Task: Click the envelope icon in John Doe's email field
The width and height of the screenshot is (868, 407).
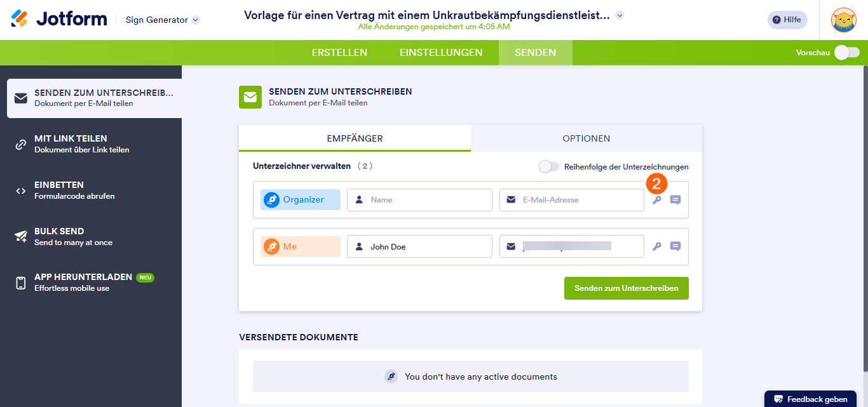Action: [511, 246]
